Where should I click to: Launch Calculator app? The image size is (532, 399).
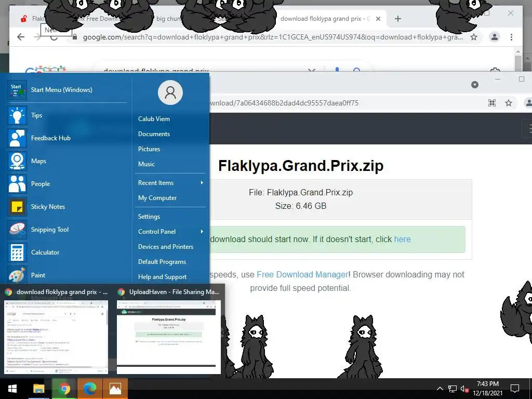pos(67,252)
